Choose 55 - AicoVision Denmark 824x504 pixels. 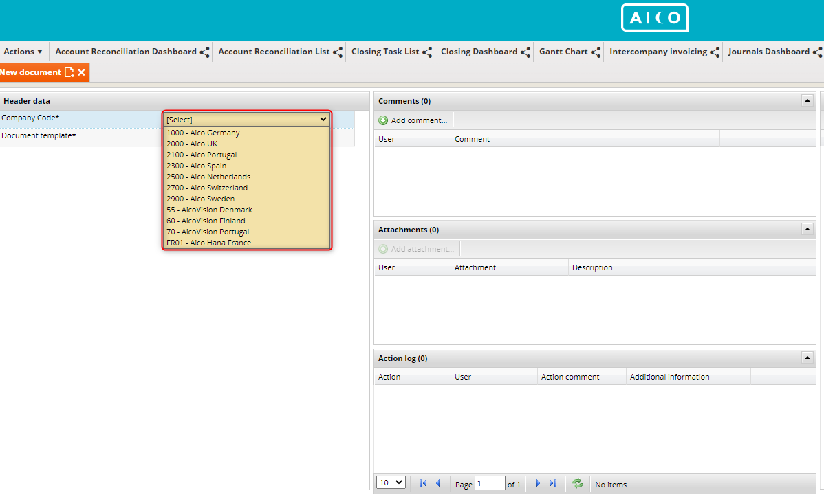click(x=246, y=210)
